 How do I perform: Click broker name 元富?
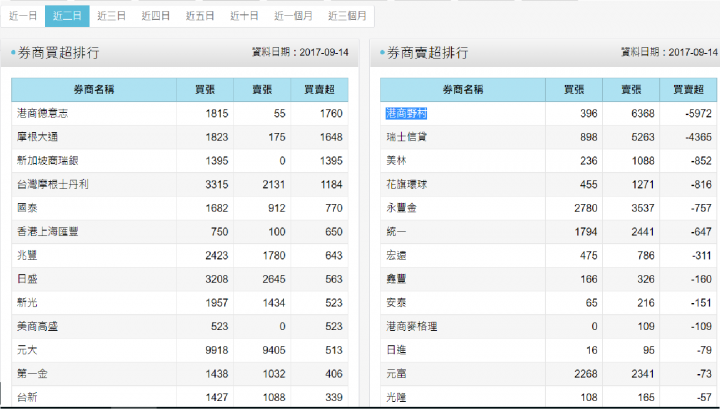(x=396, y=374)
